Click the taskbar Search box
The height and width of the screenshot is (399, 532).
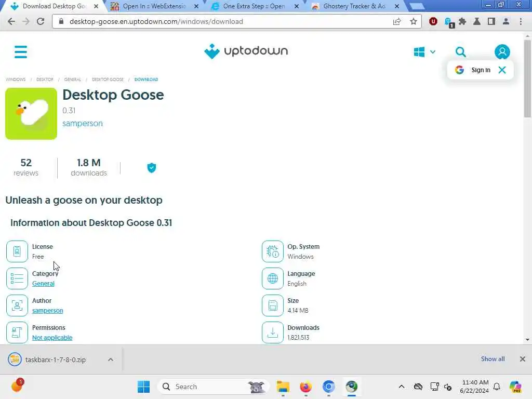pyautogui.click(x=213, y=387)
